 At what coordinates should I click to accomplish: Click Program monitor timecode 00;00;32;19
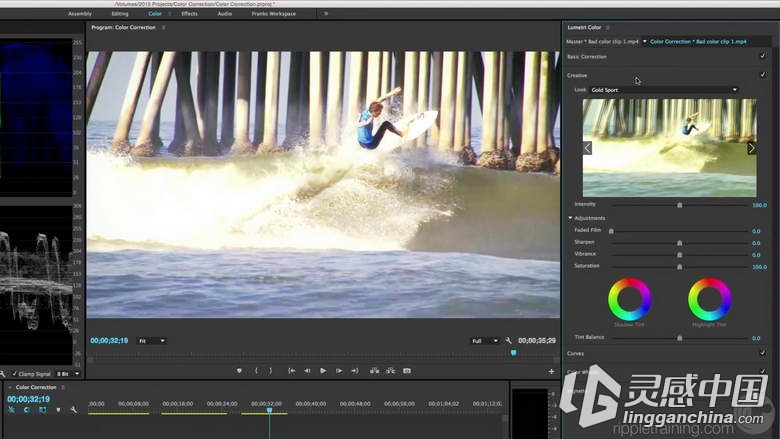click(109, 341)
